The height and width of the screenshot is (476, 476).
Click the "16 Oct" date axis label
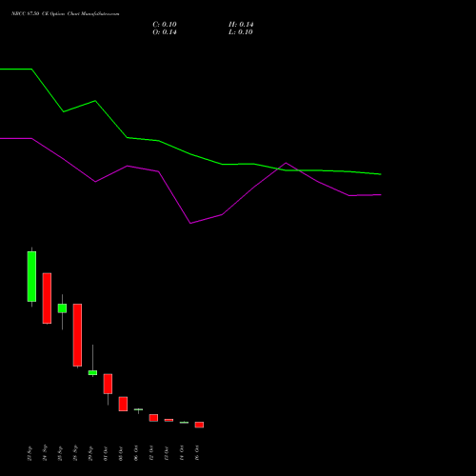tap(197, 453)
